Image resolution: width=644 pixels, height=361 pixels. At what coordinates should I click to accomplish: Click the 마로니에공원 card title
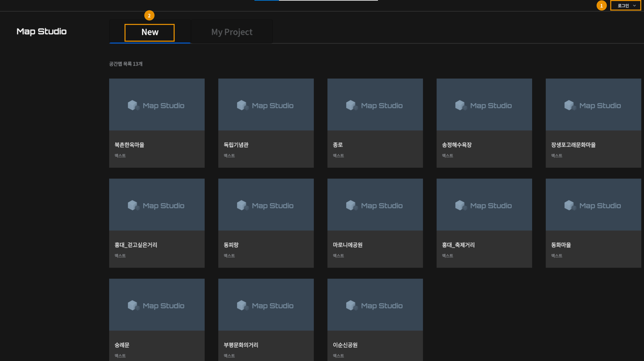coord(348,245)
